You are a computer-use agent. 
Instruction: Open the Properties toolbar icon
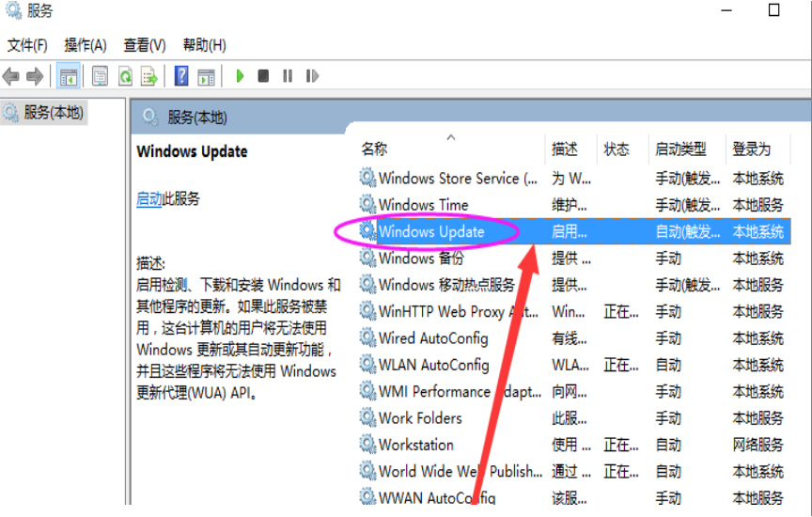click(x=100, y=77)
